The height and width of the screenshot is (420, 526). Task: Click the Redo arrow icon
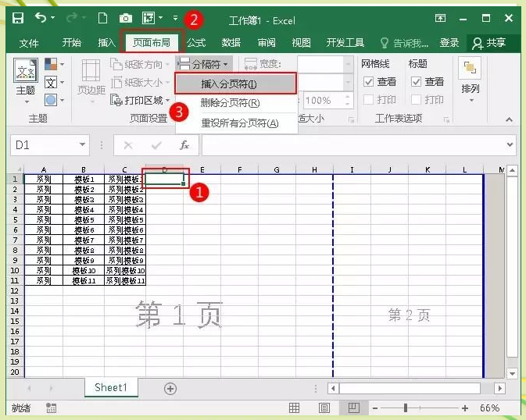point(71,17)
